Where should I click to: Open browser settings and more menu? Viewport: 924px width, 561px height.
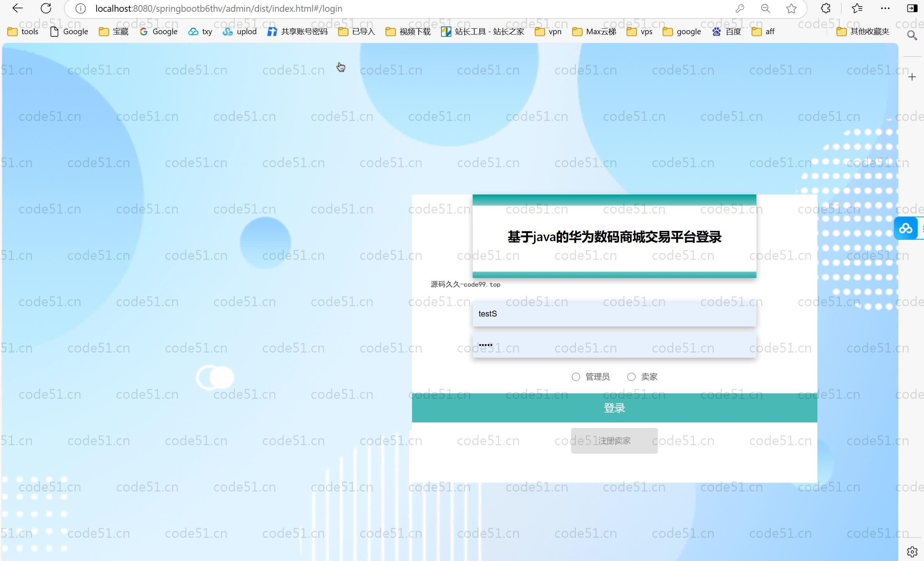pyautogui.click(x=885, y=8)
